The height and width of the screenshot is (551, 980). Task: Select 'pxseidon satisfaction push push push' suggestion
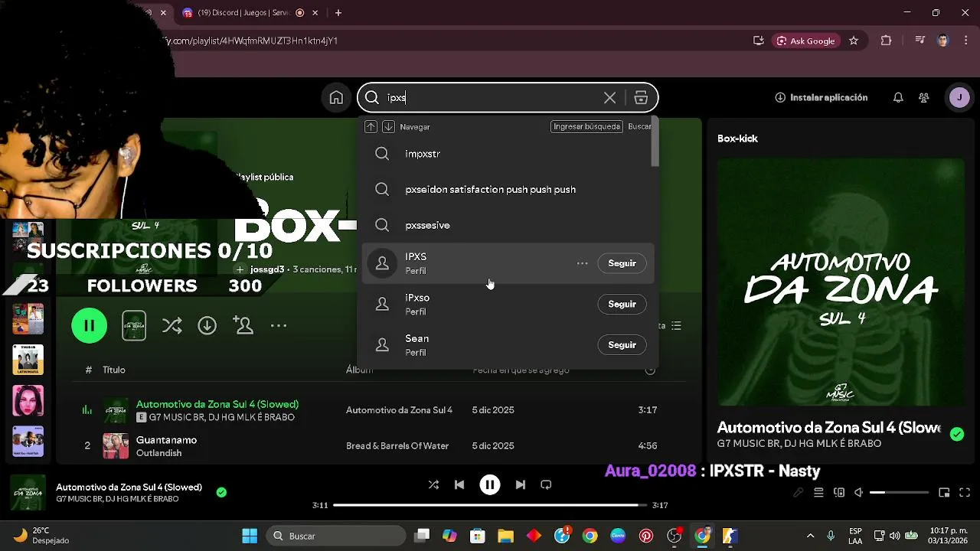pos(508,190)
